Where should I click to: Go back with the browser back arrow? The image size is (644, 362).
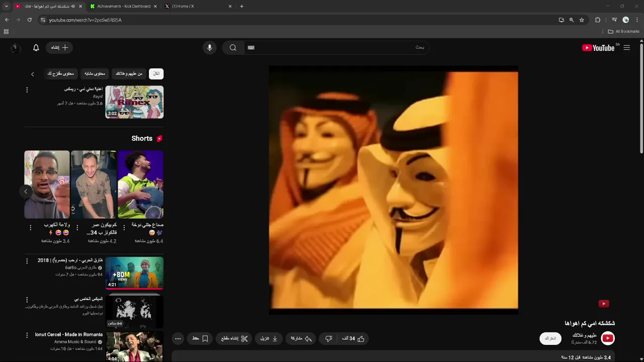(x=7, y=20)
